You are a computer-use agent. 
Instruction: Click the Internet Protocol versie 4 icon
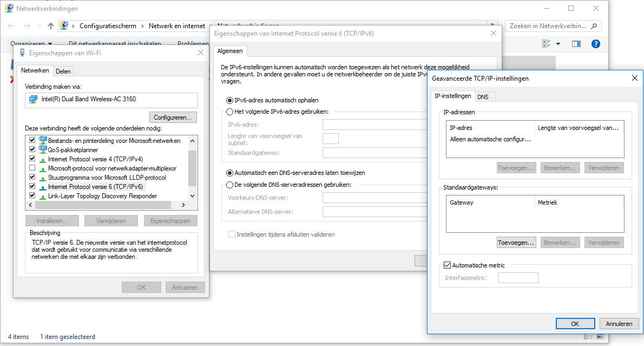point(43,159)
